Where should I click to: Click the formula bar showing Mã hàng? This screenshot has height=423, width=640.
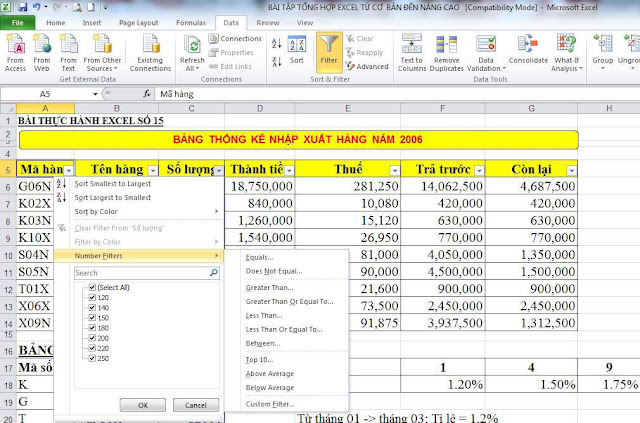[x=396, y=94]
